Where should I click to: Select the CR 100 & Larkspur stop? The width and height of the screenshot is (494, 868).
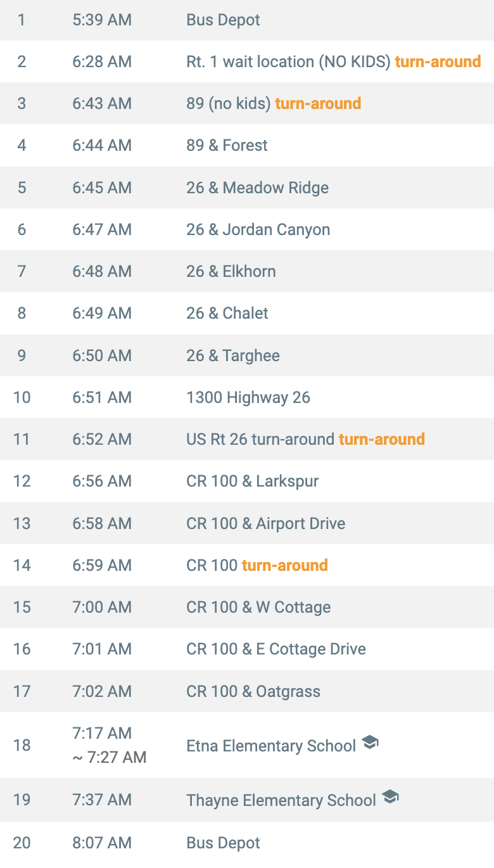tap(253, 481)
